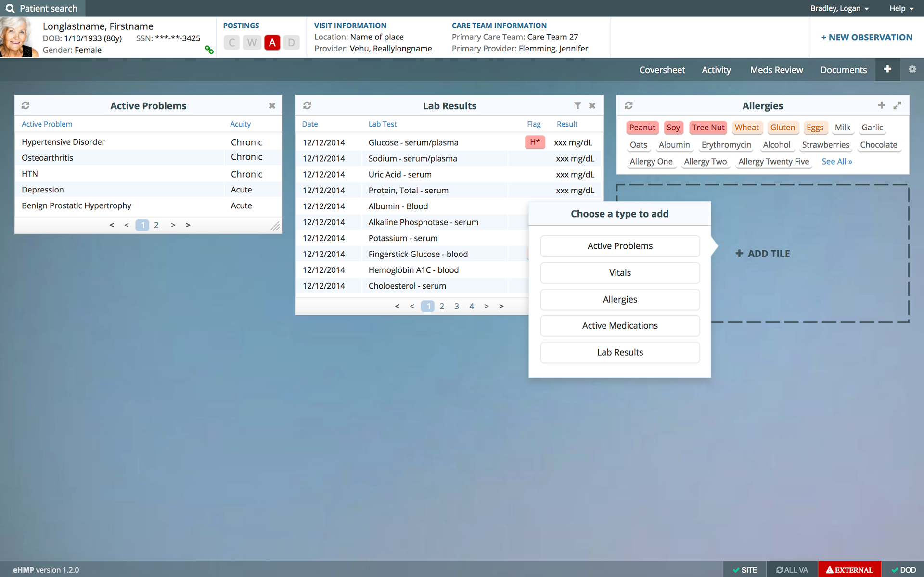Screen dimensions: 924x577
Task: Refresh the Allergies tile
Action: [x=629, y=105]
